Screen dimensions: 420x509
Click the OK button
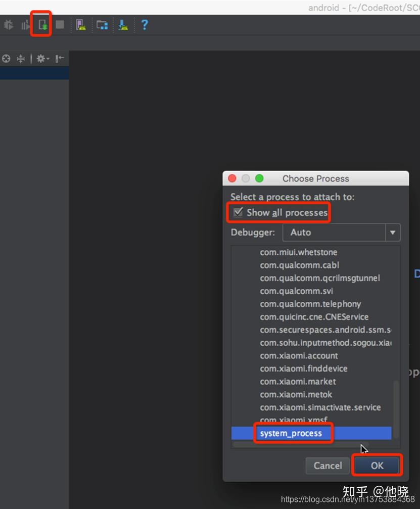(377, 466)
